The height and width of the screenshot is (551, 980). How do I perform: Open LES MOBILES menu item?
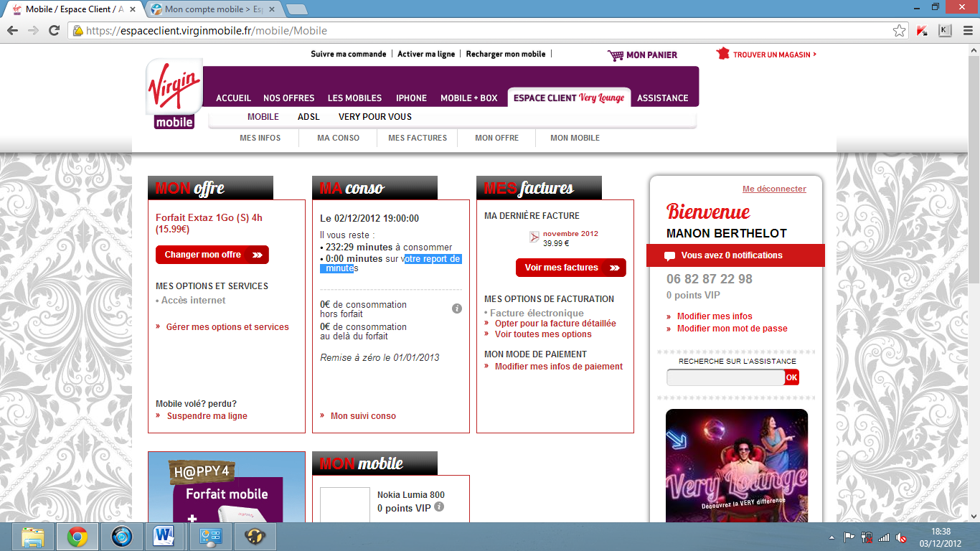coord(355,98)
